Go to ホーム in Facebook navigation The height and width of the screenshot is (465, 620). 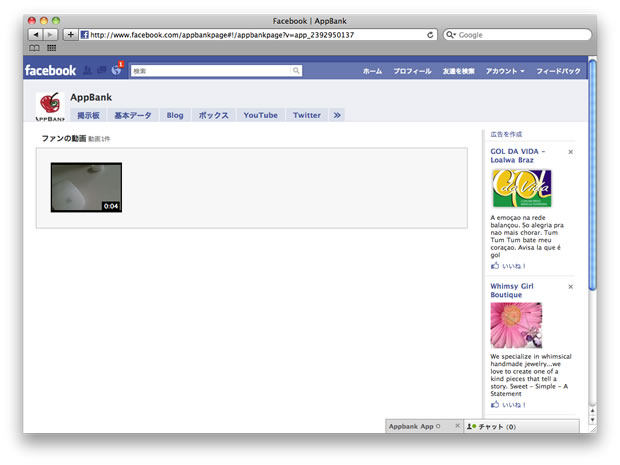[372, 71]
